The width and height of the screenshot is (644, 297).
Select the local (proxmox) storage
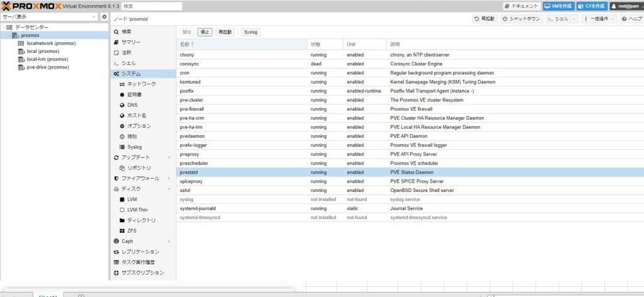(43, 52)
